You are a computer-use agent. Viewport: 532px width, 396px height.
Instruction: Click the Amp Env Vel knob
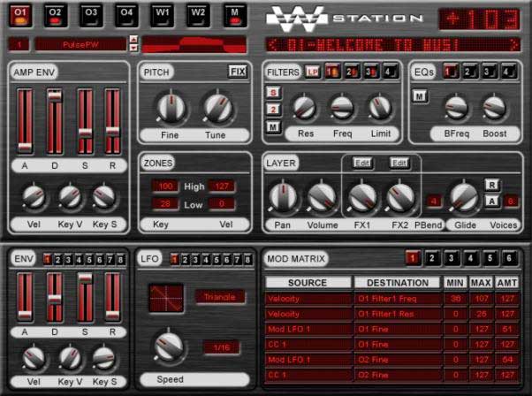pos(34,197)
